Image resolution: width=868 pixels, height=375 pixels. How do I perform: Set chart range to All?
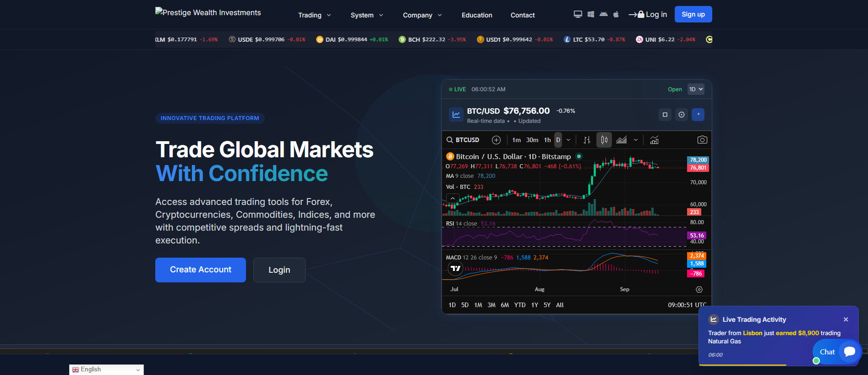(560, 305)
